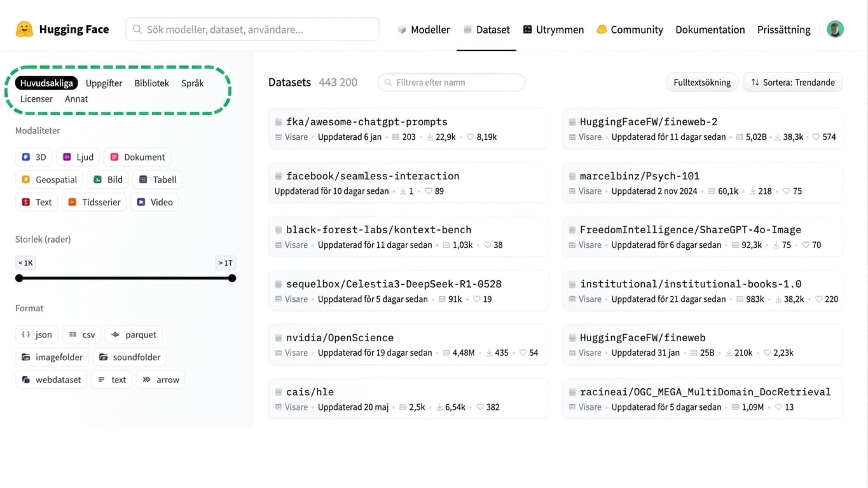Click the right size slider handle

pos(232,278)
